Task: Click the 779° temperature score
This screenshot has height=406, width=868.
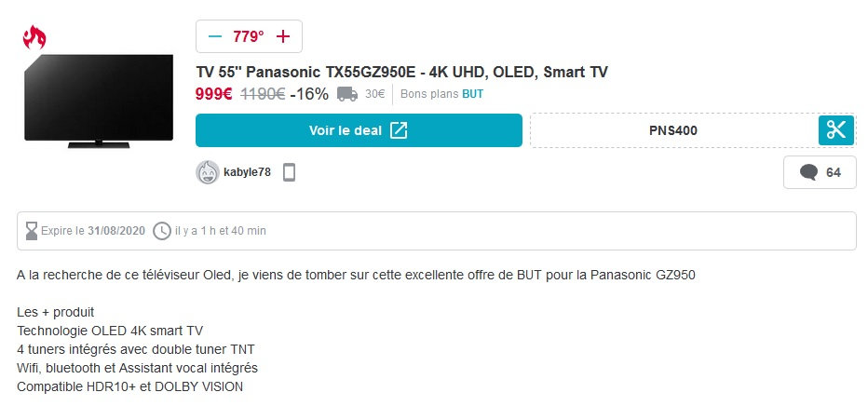Action: [249, 37]
